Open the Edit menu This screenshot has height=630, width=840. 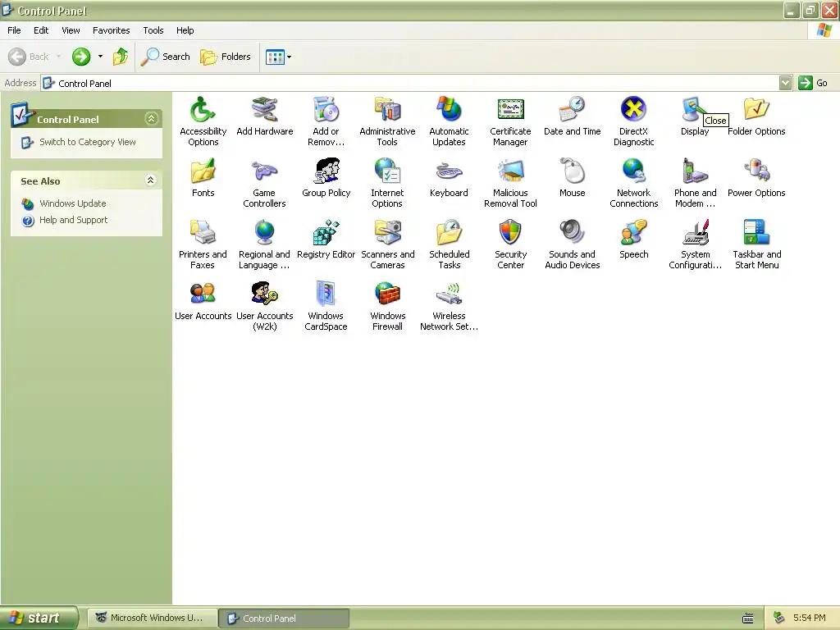tap(41, 30)
